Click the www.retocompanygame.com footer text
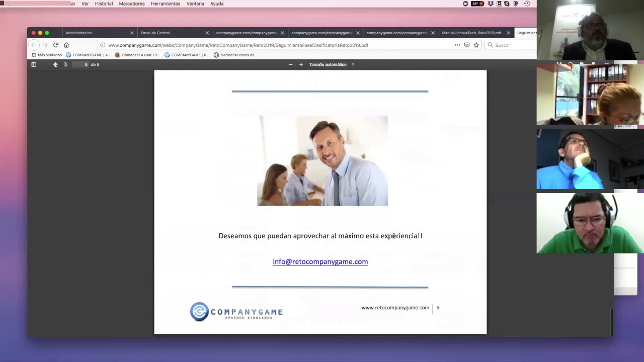The width and height of the screenshot is (644, 362). point(395,308)
